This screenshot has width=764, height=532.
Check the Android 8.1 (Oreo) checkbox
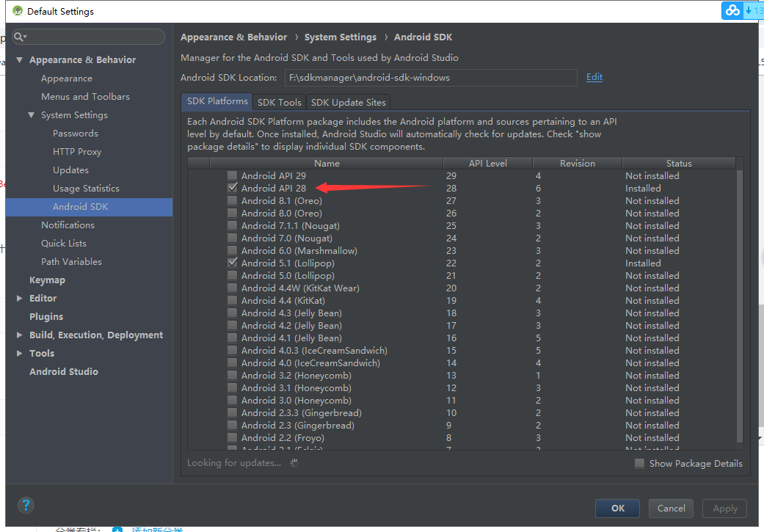(233, 200)
